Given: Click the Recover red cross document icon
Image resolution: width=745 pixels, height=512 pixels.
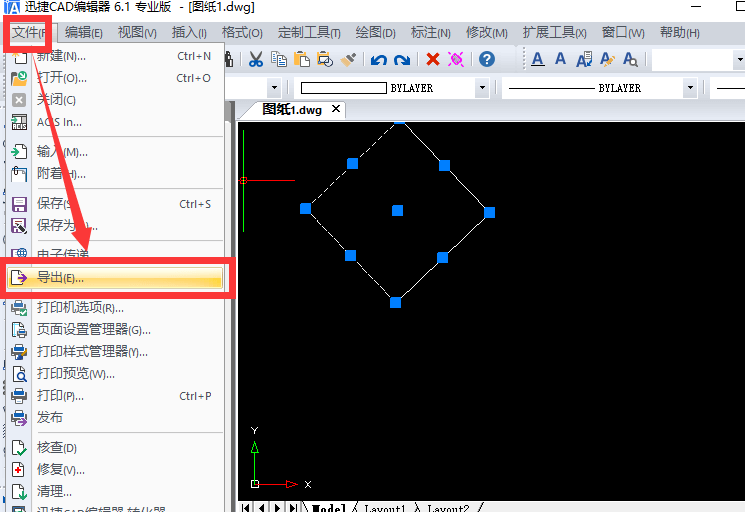Looking at the screenshot, I should [x=18, y=469].
